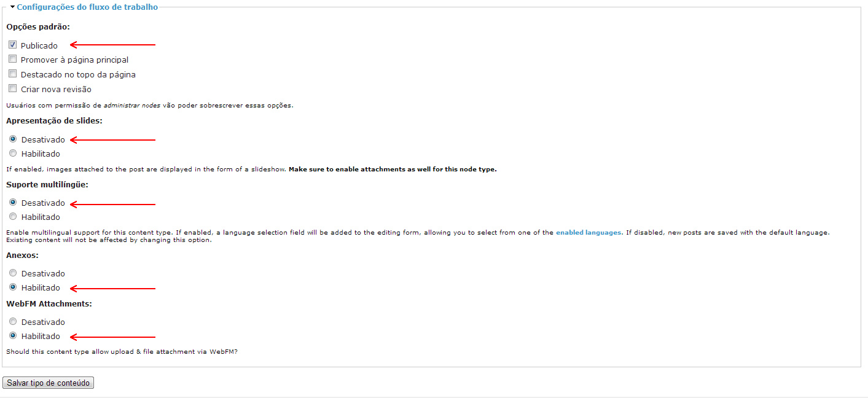Click the 'Destacado no topo da página' label text

pyautogui.click(x=78, y=75)
